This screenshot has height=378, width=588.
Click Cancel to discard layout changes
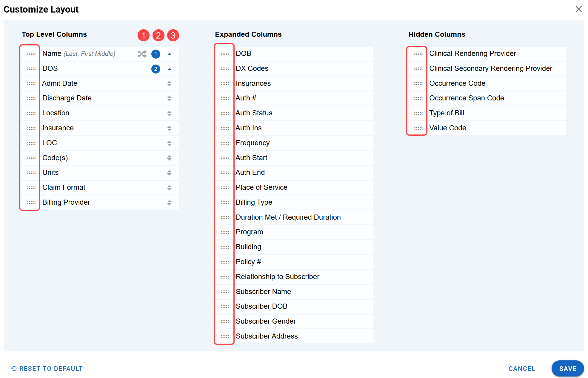[x=521, y=368]
